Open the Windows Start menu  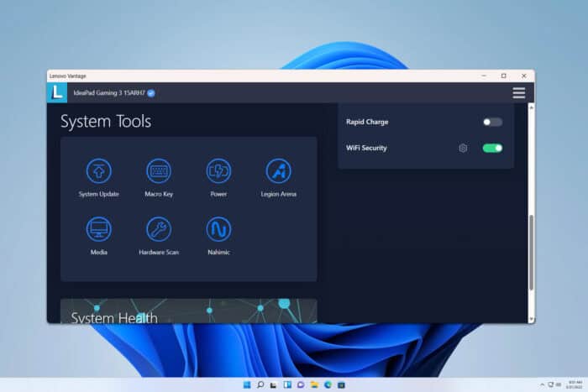coord(247,385)
